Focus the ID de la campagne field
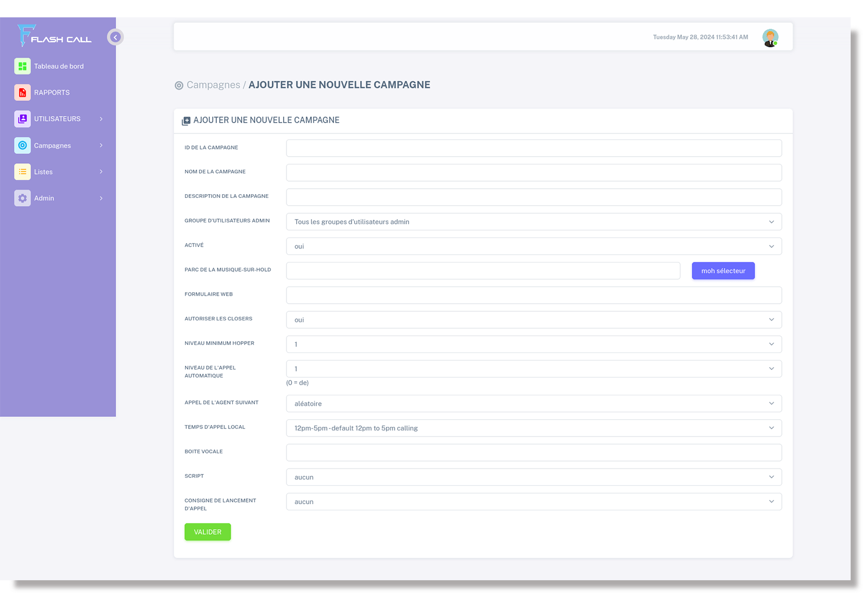 (533, 148)
